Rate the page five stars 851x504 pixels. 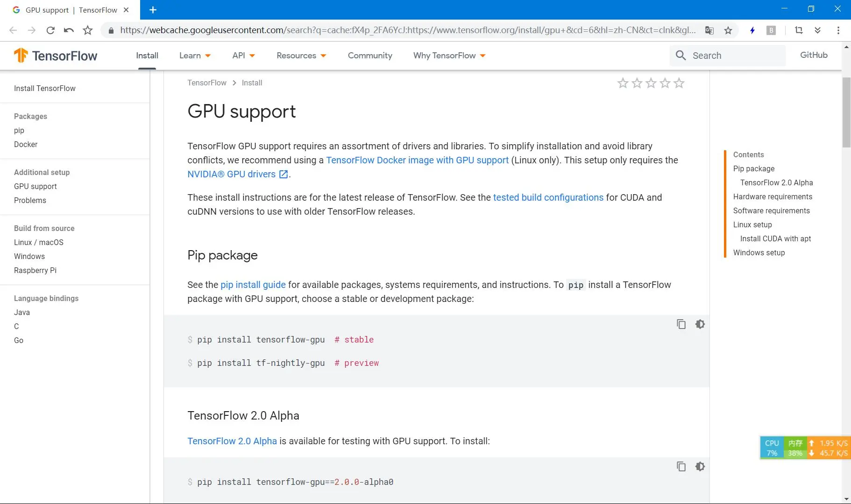click(679, 83)
